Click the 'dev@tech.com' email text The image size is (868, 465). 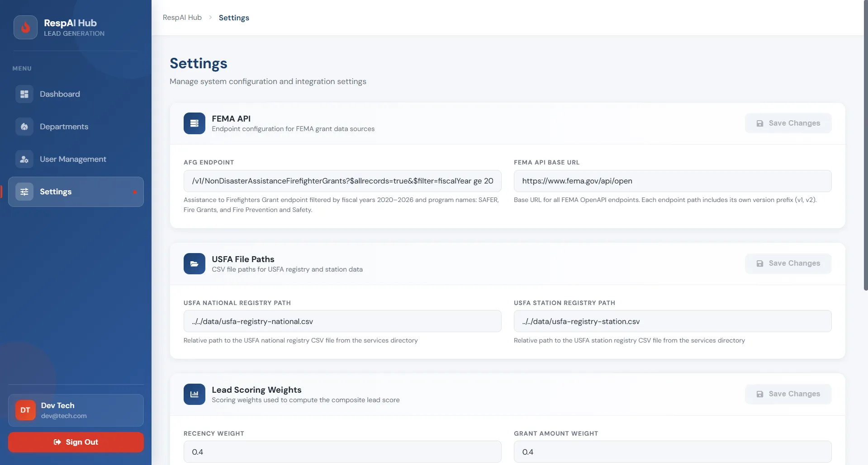click(x=64, y=416)
